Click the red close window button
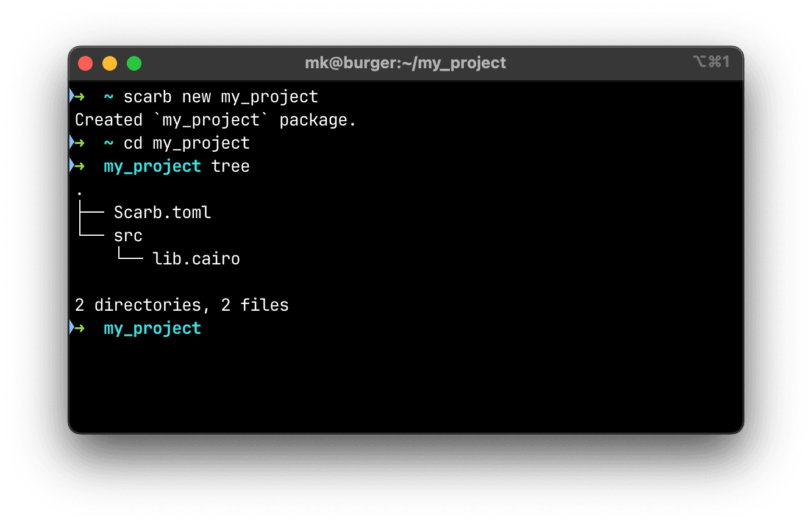 [x=85, y=63]
